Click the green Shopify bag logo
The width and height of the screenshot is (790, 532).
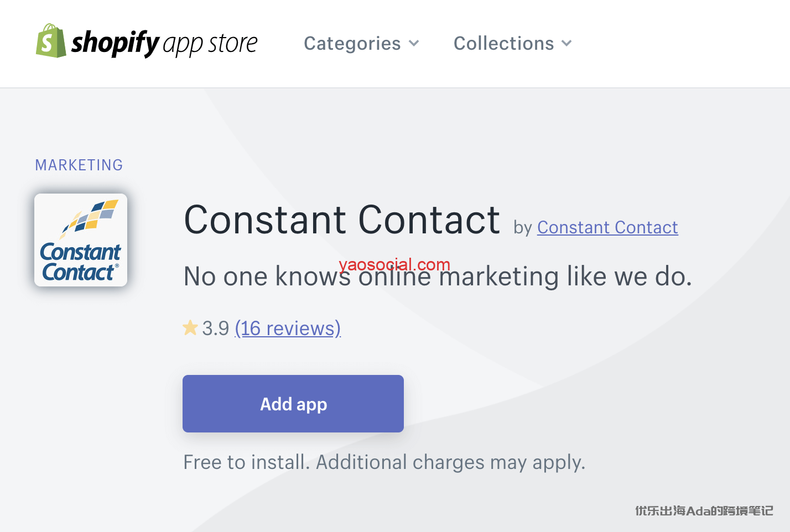(51, 41)
